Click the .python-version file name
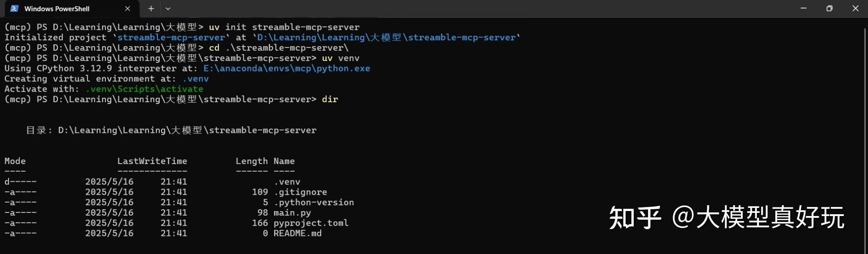868x254 pixels. pyautogui.click(x=314, y=202)
